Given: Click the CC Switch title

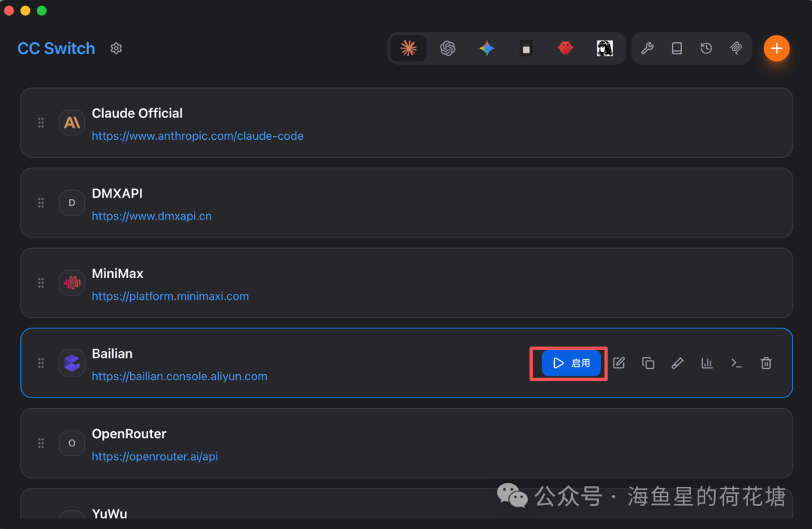Looking at the screenshot, I should pyautogui.click(x=56, y=48).
